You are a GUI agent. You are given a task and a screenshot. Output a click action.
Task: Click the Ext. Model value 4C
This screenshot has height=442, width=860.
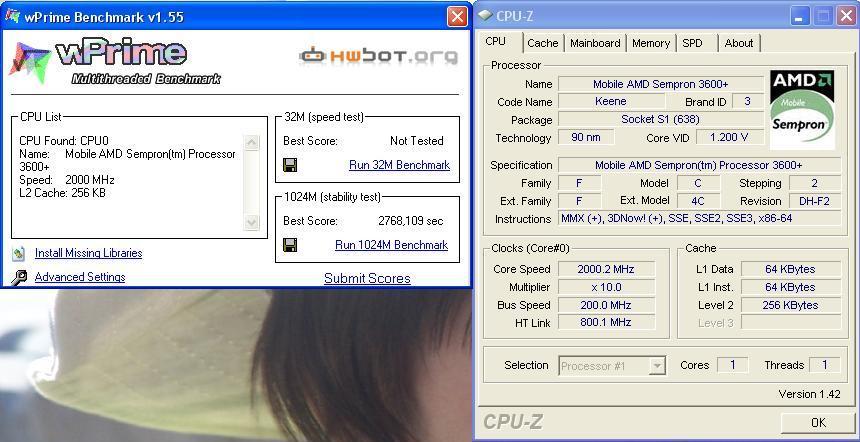point(698,201)
